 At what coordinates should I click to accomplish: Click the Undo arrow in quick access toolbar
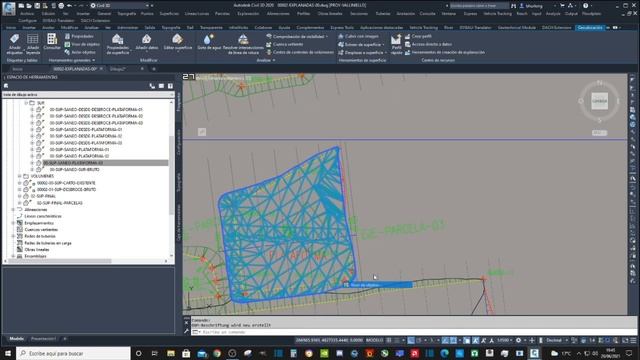click(69, 6)
